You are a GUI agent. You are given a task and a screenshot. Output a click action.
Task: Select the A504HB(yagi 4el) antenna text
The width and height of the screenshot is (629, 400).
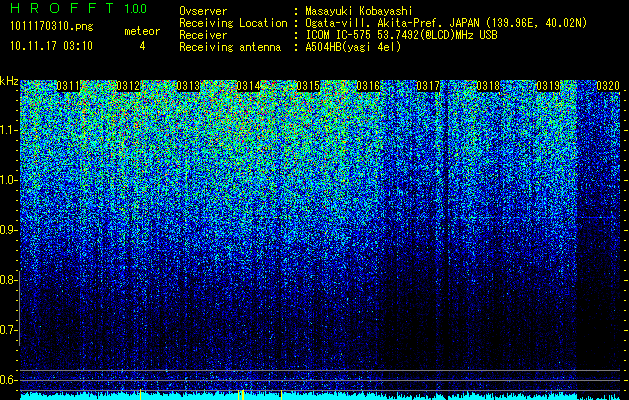point(353,47)
